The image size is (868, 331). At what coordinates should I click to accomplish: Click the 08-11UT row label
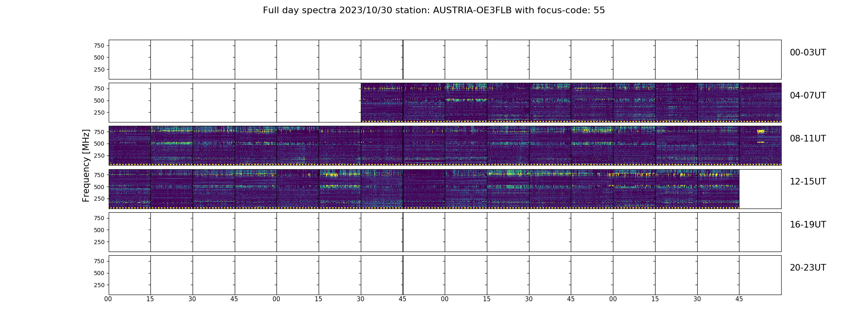(x=808, y=139)
